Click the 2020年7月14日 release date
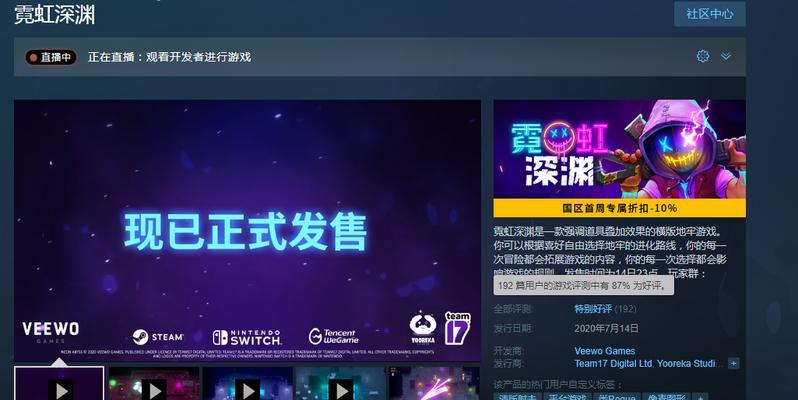Viewport: 798px width, 400px height. pyautogui.click(x=606, y=329)
